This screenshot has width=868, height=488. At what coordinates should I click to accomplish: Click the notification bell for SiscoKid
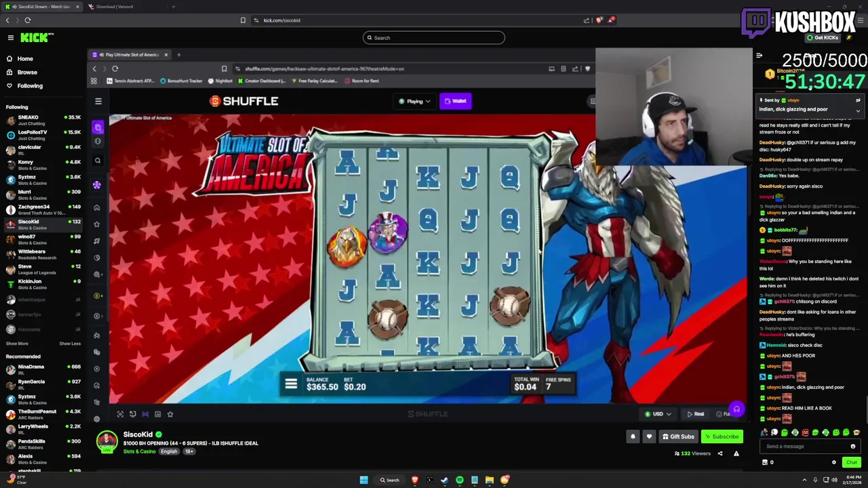coord(633,436)
